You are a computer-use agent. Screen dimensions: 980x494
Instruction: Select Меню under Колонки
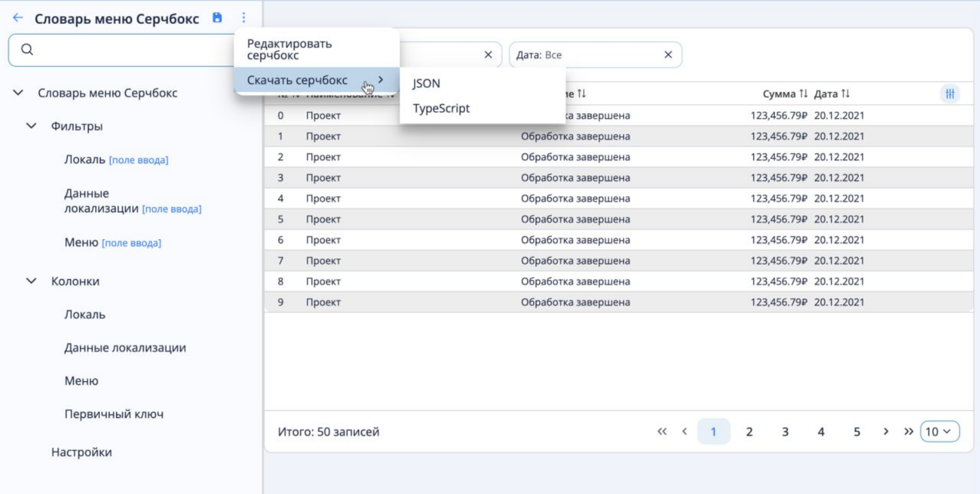[x=81, y=380]
